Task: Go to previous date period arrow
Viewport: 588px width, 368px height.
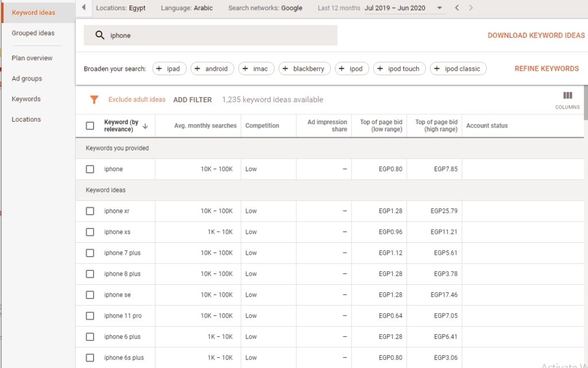Action: [457, 7]
